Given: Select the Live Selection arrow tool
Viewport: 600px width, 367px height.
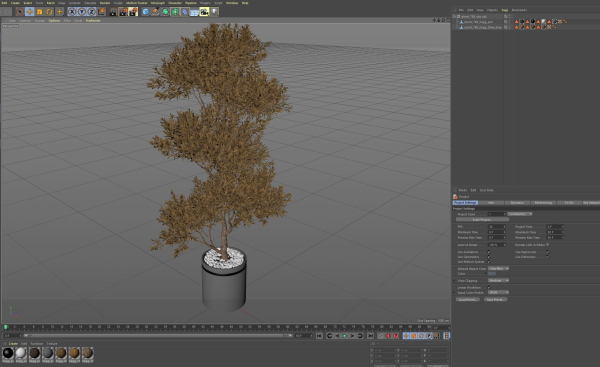Looking at the screenshot, I should 20,12.
